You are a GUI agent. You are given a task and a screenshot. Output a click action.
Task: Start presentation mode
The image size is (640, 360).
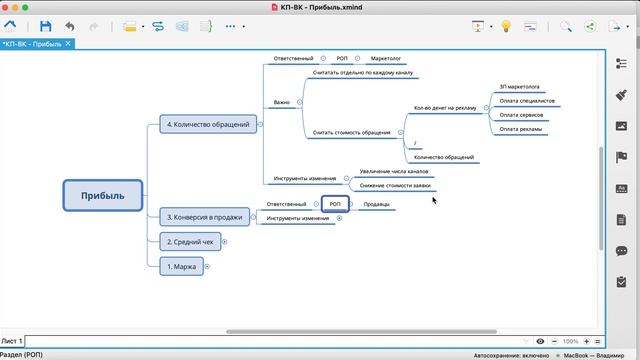point(478,27)
